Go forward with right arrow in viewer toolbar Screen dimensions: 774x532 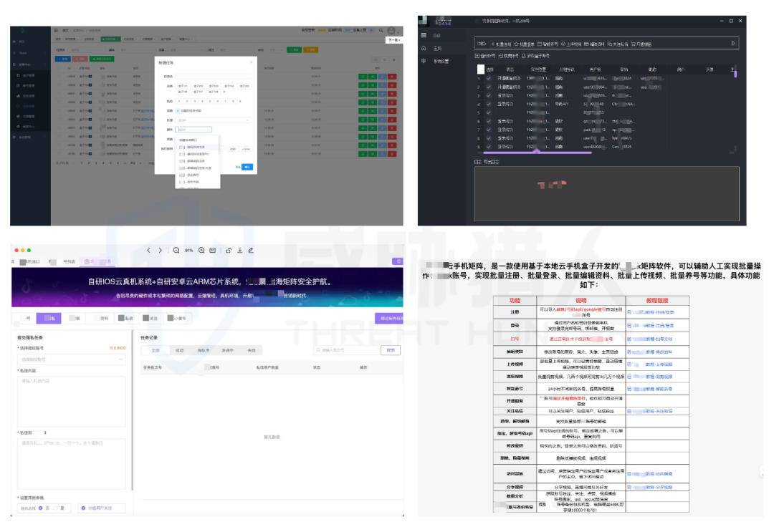(160, 251)
